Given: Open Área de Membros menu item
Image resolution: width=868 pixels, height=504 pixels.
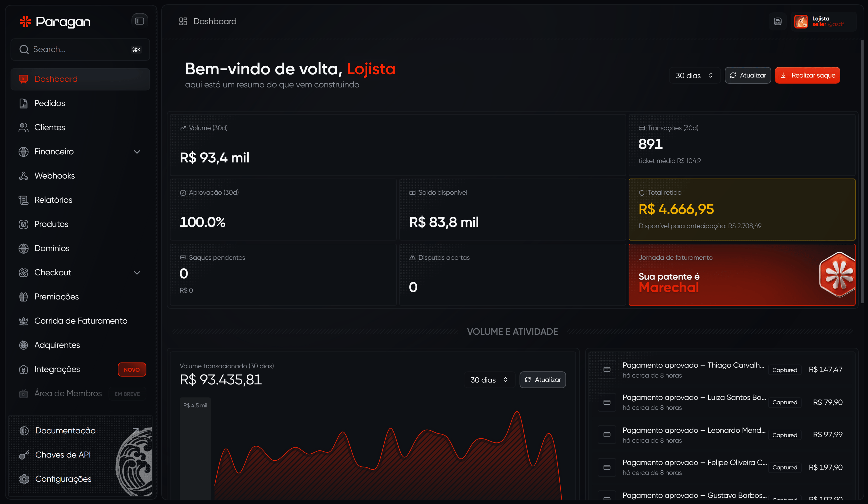Looking at the screenshot, I should pyautogui.click(x=80, y=393).
